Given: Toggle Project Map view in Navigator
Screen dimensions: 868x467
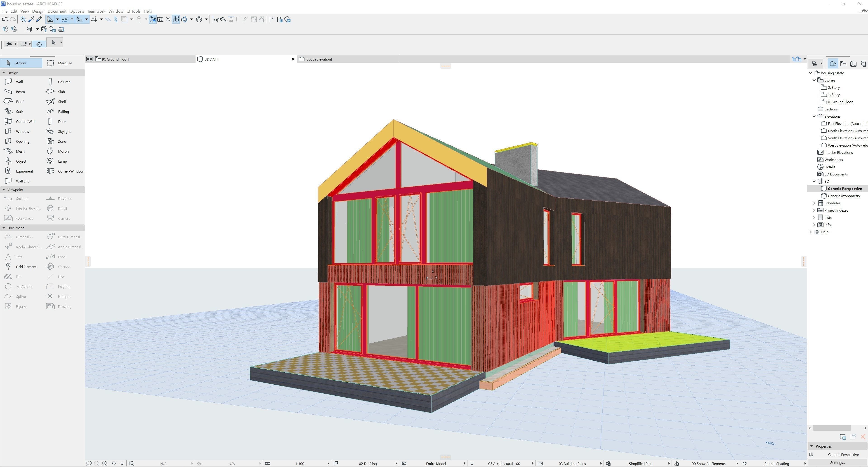Looking at the screenshot, I should pos(833,63).
